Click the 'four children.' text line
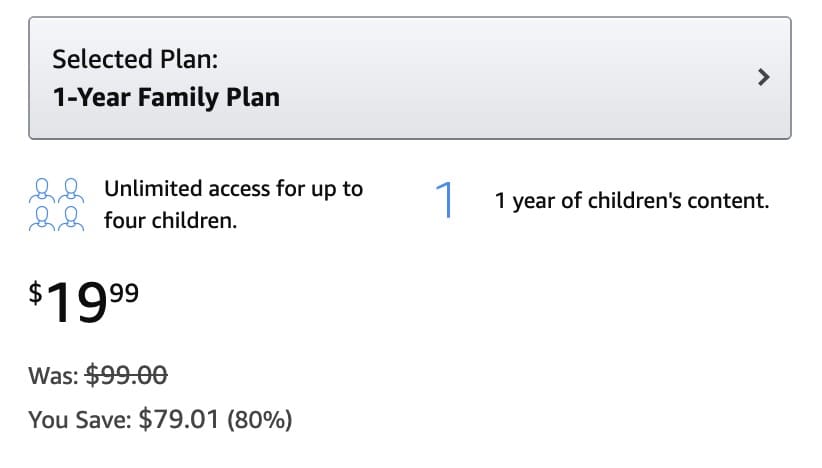This screenshot has height=468, width=822. click(170, 221)
